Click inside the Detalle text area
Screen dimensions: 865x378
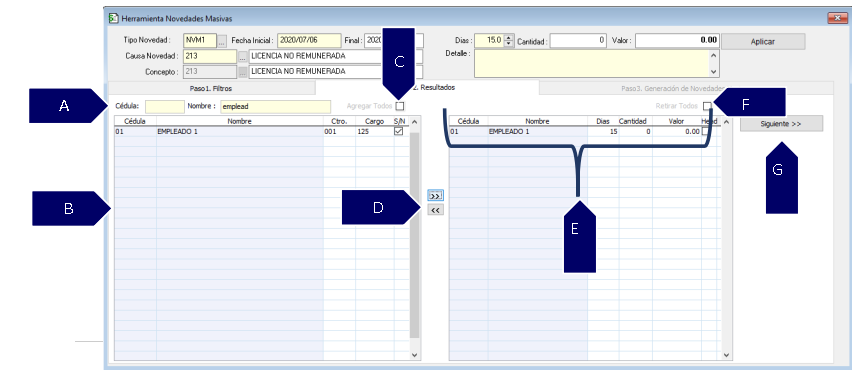click(591, 63)
